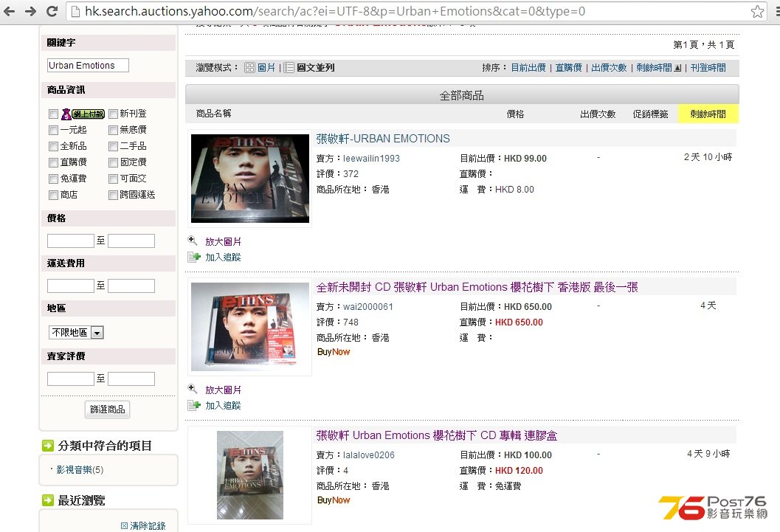Switch to grid picture view icon

tap(249, 68)
